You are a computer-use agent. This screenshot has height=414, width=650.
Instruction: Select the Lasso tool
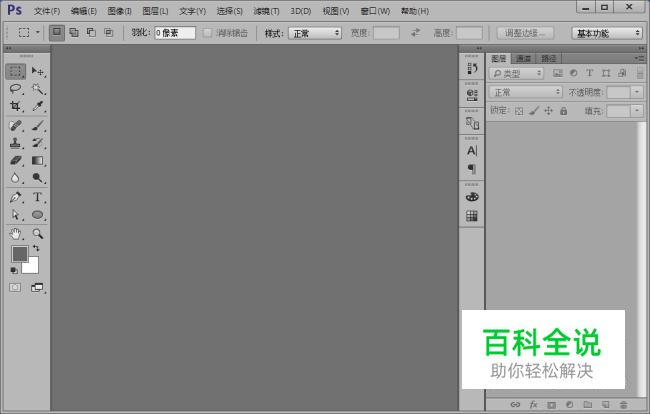pos(15,89)
